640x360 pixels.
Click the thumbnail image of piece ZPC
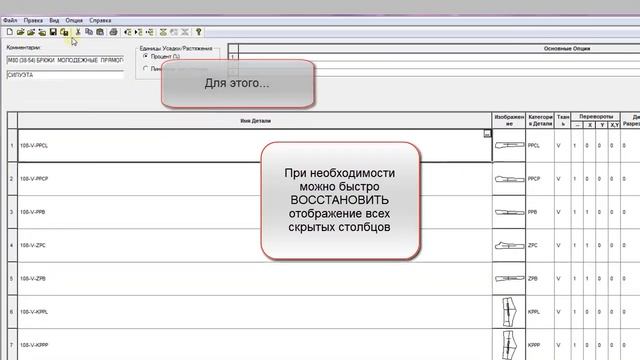509,245
